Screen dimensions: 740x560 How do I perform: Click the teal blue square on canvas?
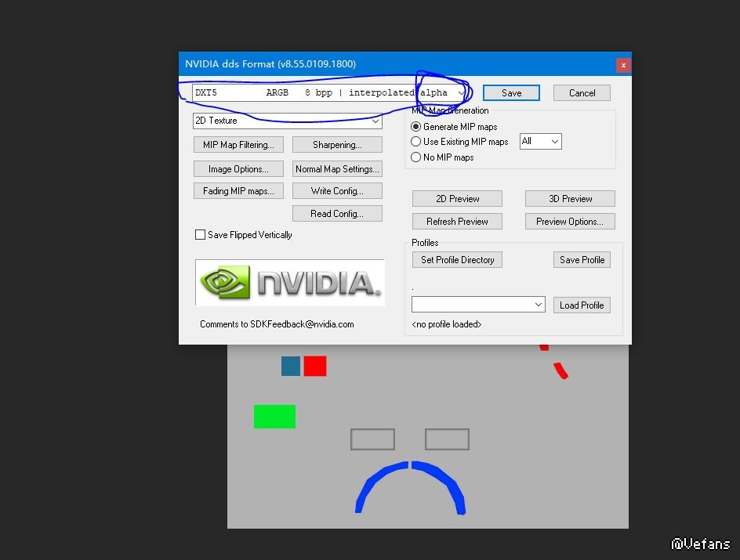[x=291, y=366]
